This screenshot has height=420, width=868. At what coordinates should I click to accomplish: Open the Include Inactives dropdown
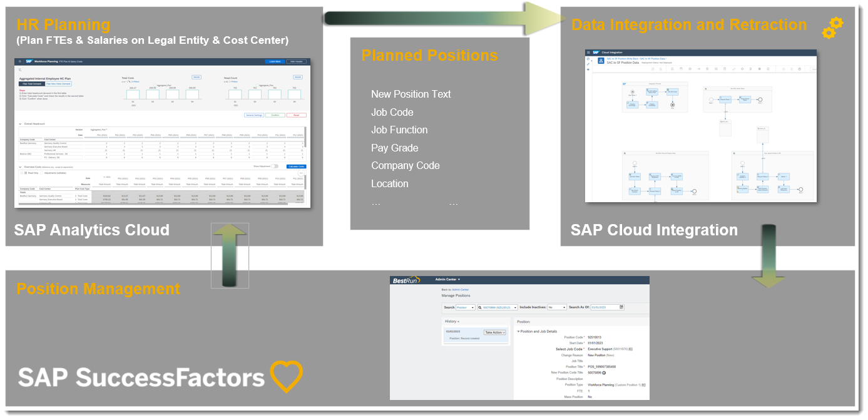click(x=557, y=307)
